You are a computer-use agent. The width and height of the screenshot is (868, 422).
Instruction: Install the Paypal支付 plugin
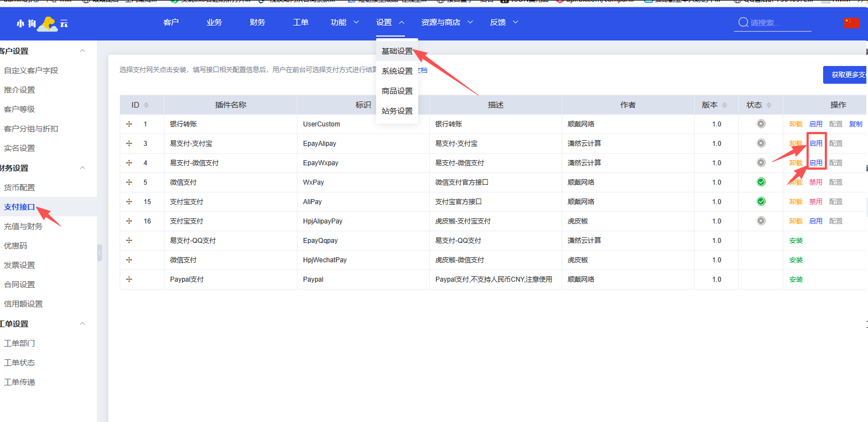(x=795, y=279)
